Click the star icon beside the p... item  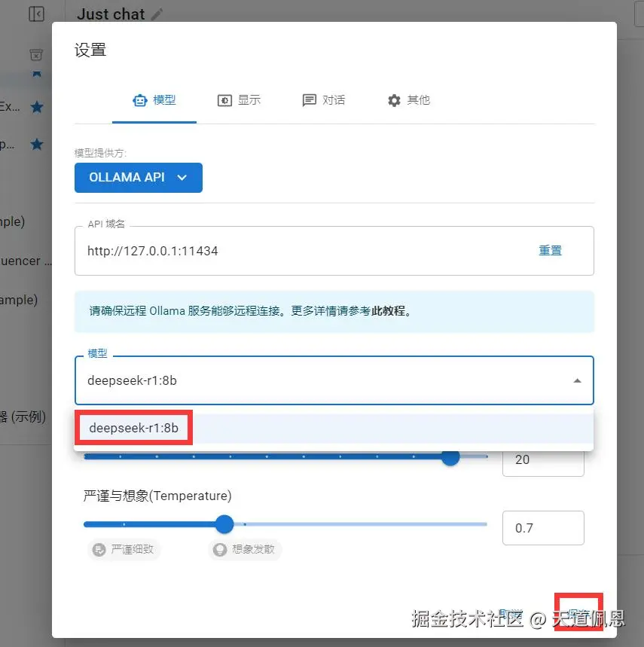tap(37, 145)
